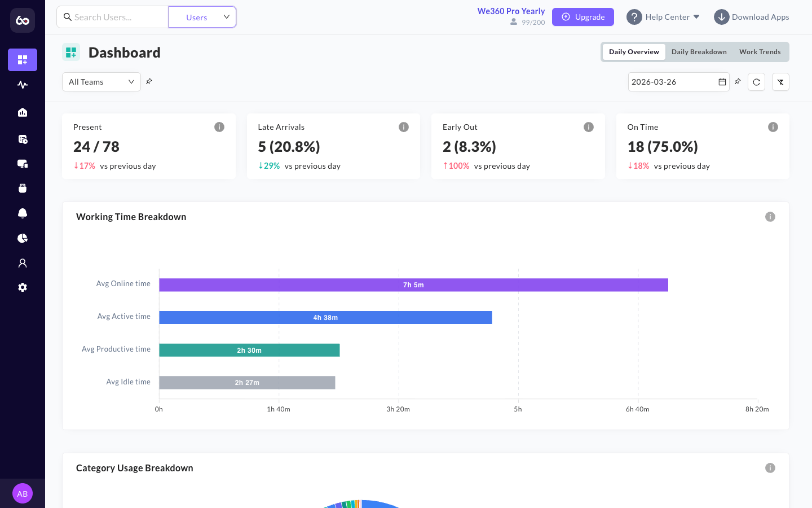The image size is (812, 508).
Task: Click info icon of Category Usage Breakdown
Action: click(x=770, y=468)
